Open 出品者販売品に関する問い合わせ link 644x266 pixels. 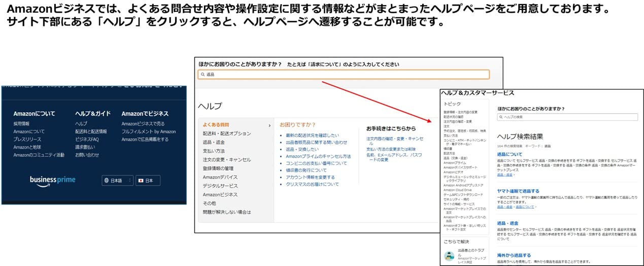(x=317, y=143)
